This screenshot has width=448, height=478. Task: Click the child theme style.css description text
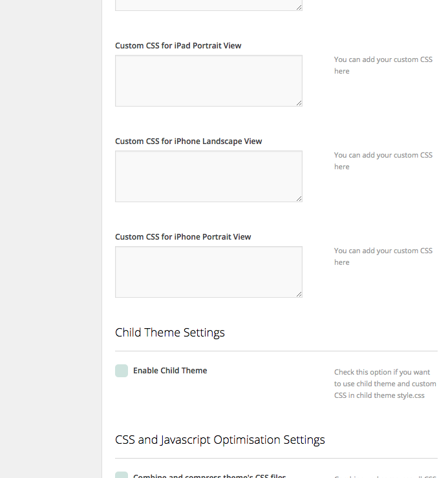[385, 384]
